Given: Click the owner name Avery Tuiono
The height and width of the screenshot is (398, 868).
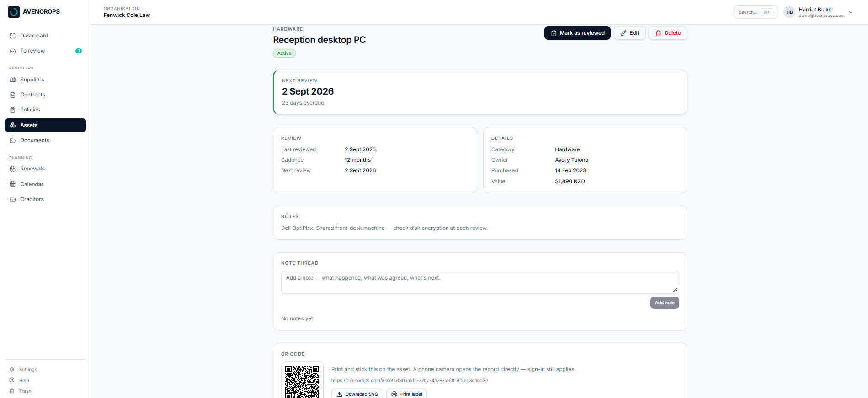Looking at the screenshot, I should click(571, 160).
